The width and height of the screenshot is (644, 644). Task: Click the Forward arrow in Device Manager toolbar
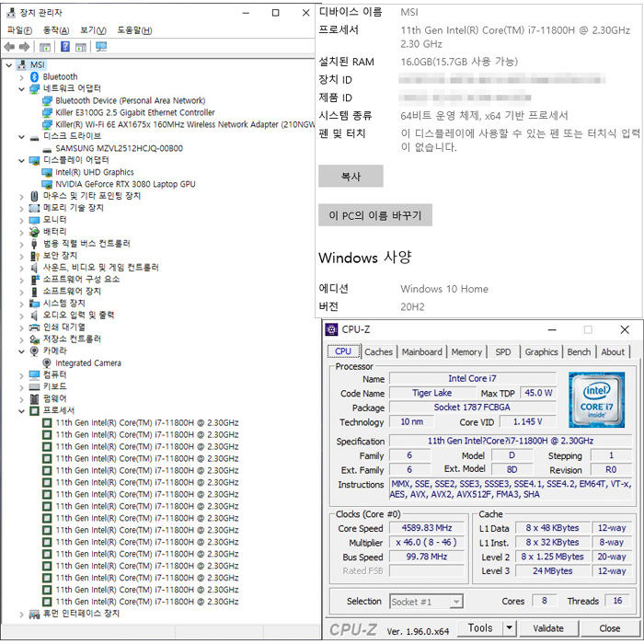click(25, 47)
